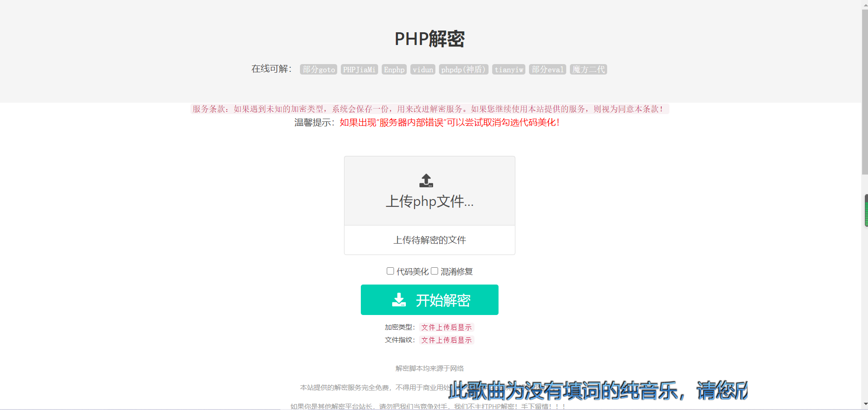The image size is (868, 410).
Task: Click the 上传php文件... upload area
Action: pyautogui.click(x=429, y=191)
